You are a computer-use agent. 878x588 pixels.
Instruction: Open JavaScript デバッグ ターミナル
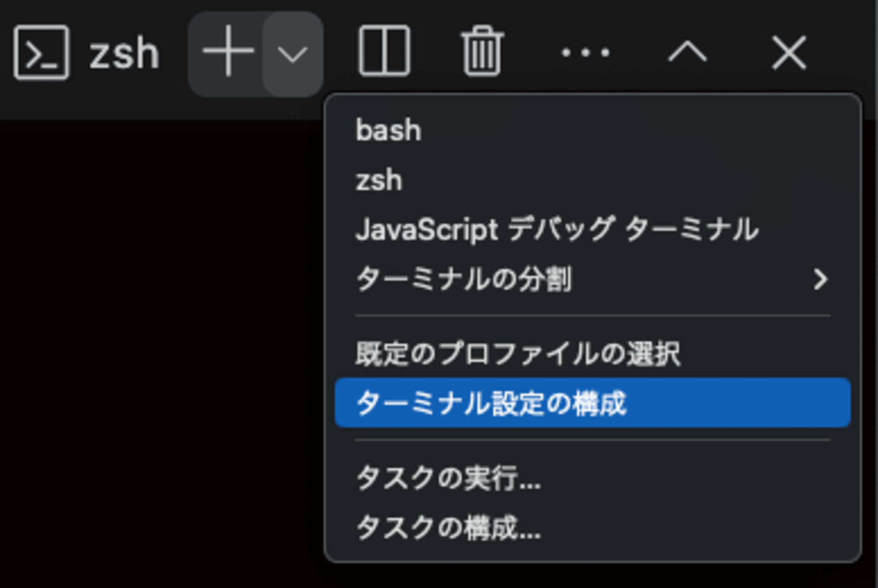coord(593,229)
